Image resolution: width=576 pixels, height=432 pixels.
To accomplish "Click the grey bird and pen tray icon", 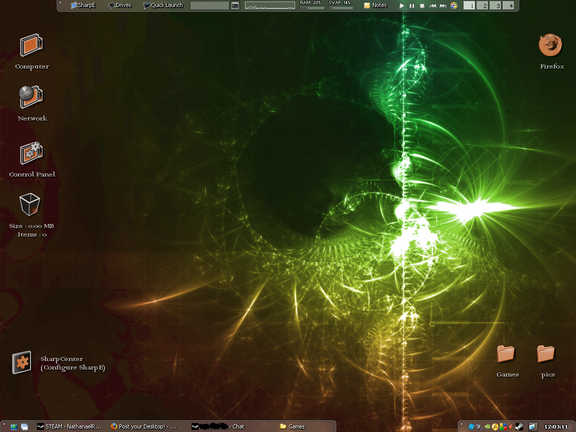I will tap(479, 426).
